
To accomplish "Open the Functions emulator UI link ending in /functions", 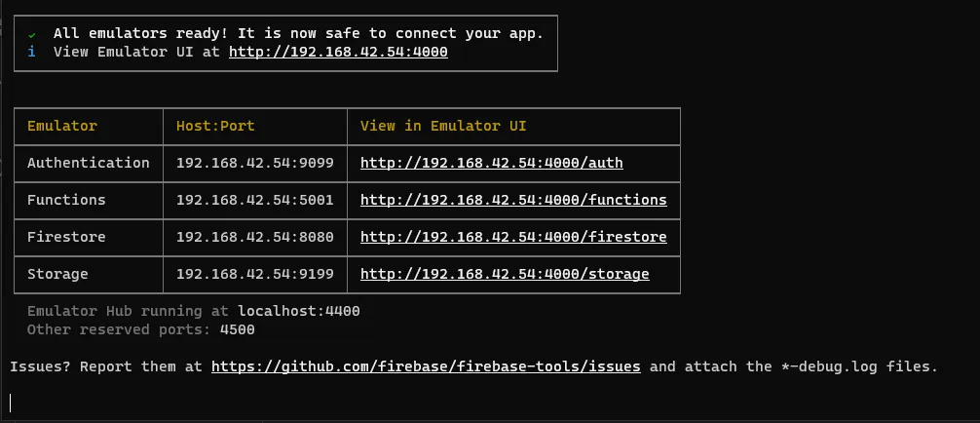I will coord(513,200).
